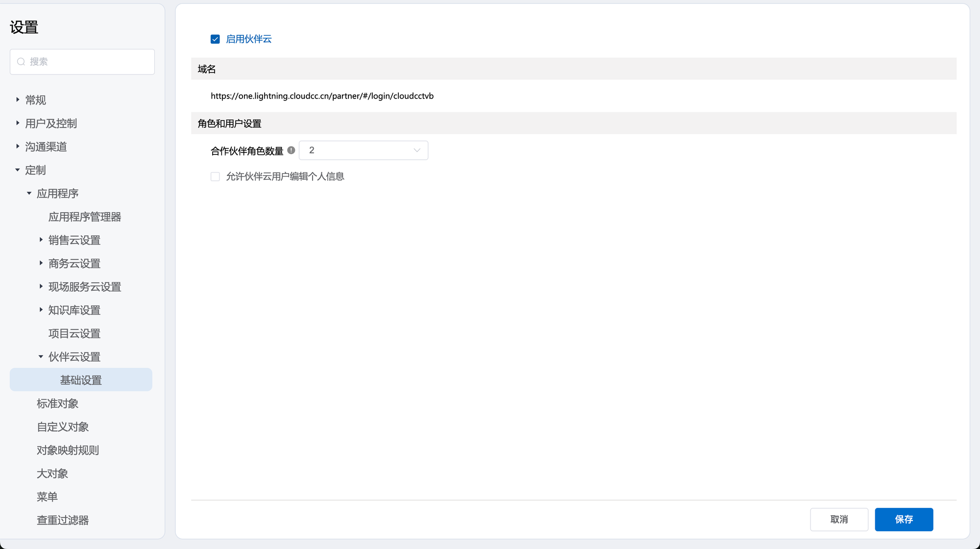980x549 pixels.
Task: Open 应用程序管理器 menu item
Action: click(84, 217)
